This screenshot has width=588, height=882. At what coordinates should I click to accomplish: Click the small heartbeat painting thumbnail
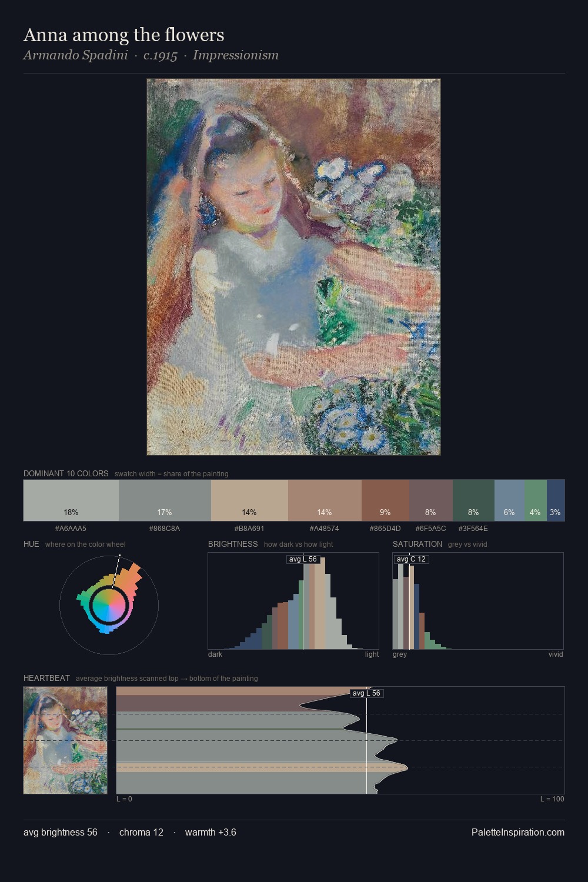pos(65,740)
